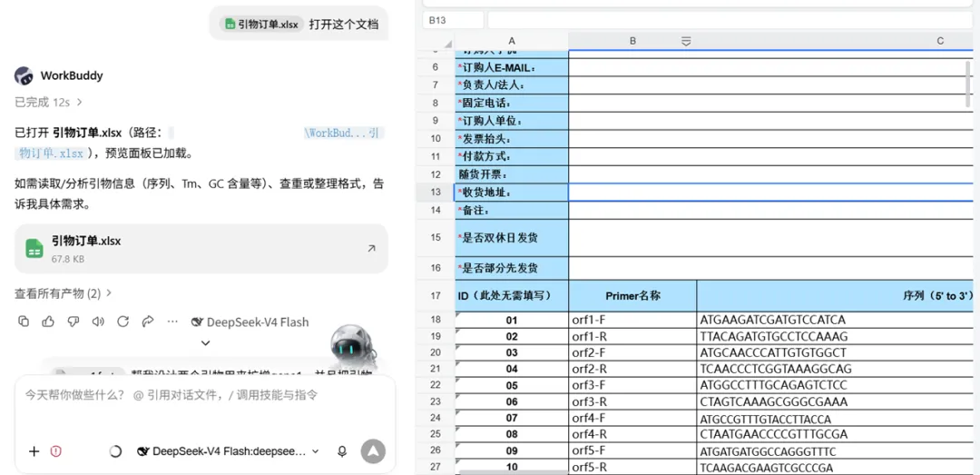Click green spreadsheet icon on file card
The width and height of the screenshot is (980, 475).
coord(34,249)
